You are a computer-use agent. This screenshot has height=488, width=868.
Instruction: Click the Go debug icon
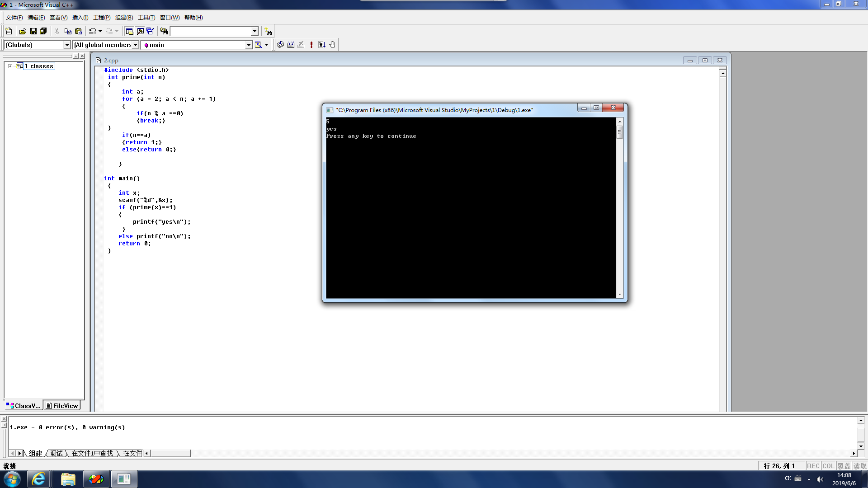tap(322, 44)
